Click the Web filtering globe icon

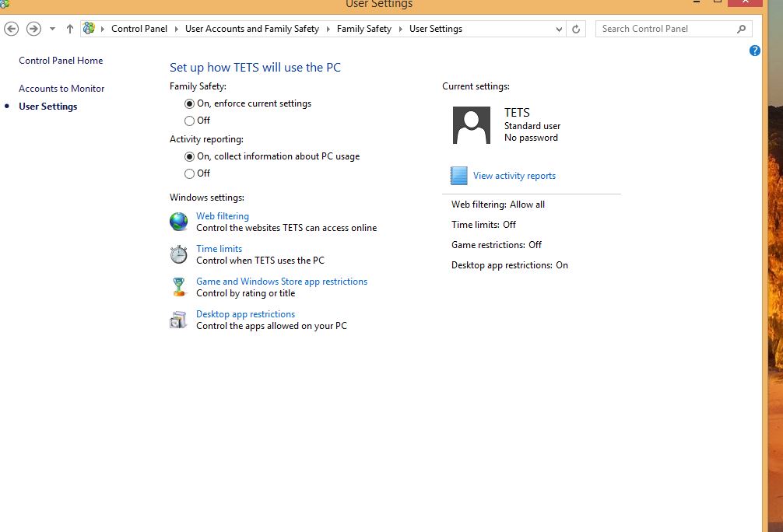(x=179, y=222)
